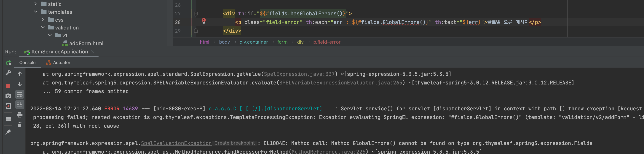Stop the application with the red square
Screen dimensions: 644x154
pos(8,85)
